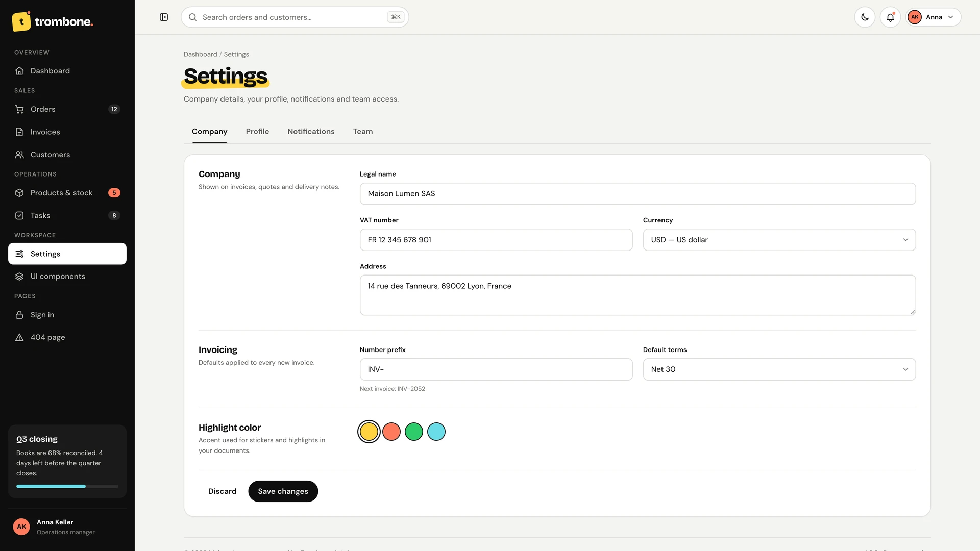Image resolution: width=980 pixels, height=551 pixels.
Task: Click the AK avatar beside Anna Keller
Action: pyautogui.click(x=21, y=527)
